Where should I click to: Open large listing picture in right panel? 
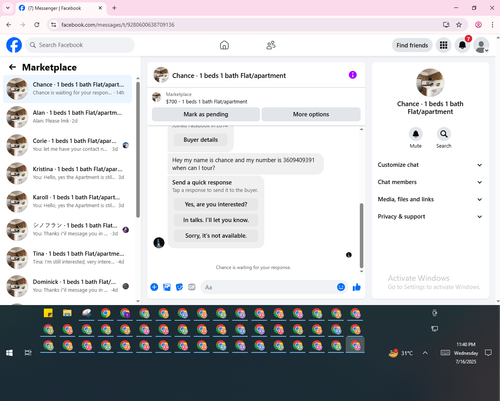pyautogui.click(x=430, y=83)
